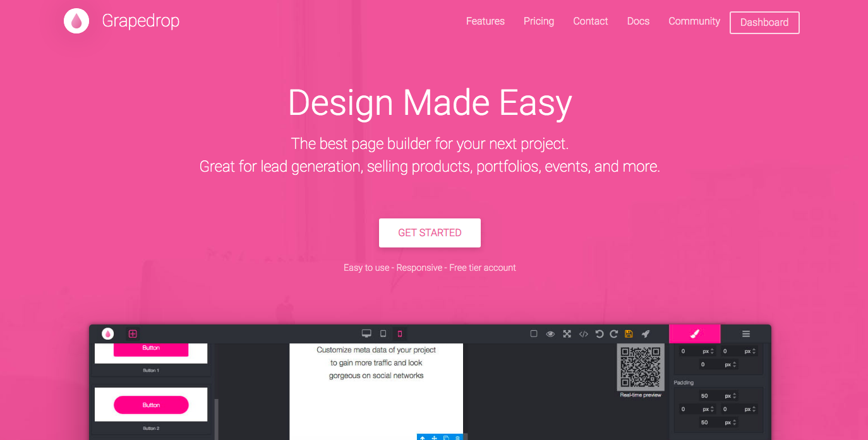Click the 'Button 2' block label
This screenshot has width=868, height=440.
(x=150, y=429)
